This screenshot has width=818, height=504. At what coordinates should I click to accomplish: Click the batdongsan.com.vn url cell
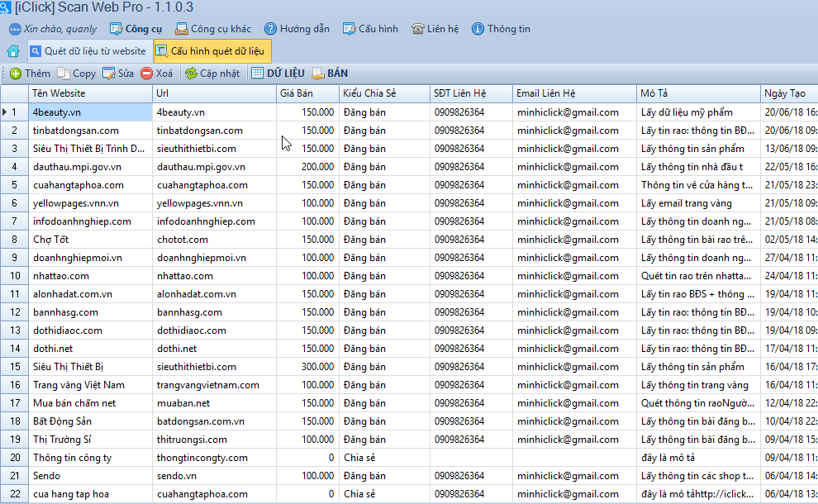[214, 421]
